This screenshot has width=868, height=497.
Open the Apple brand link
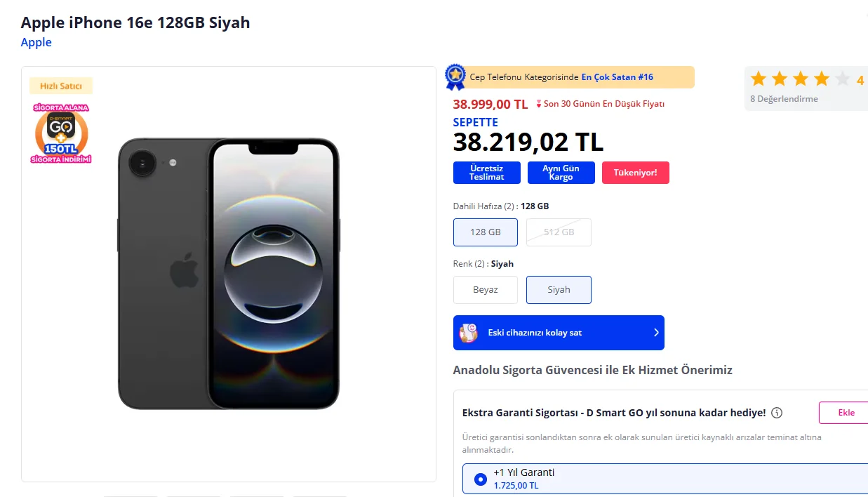pyautogui.click(x=36, y=42)
